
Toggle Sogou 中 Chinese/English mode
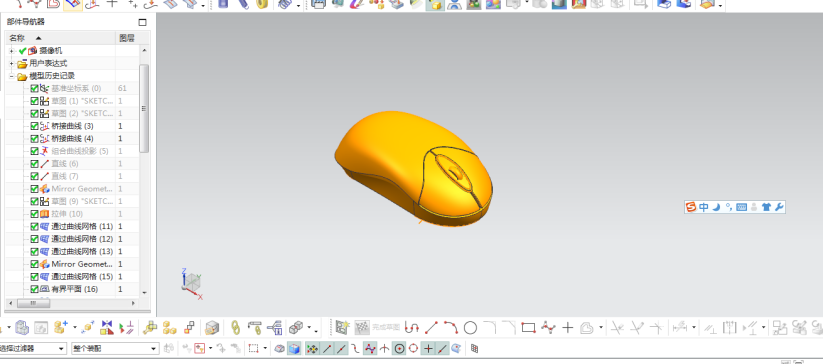[704, 207]
